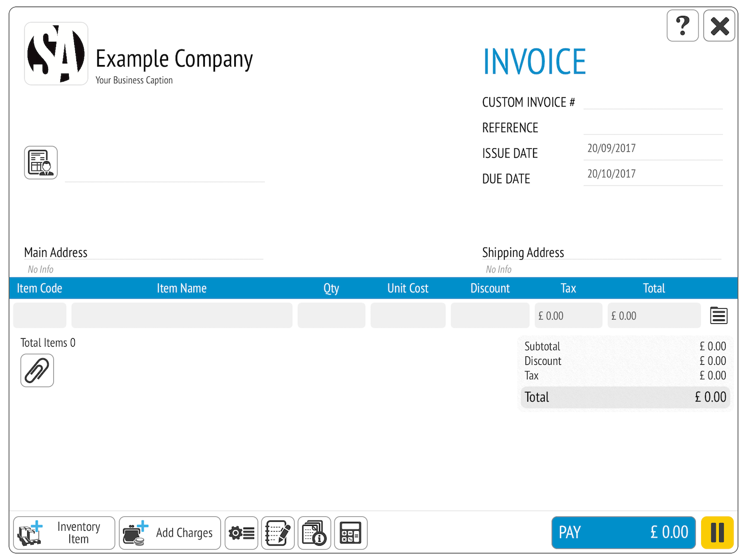The image size is (747, 560).
Task: Click the Item Name column header
Action: pos(181,289)
